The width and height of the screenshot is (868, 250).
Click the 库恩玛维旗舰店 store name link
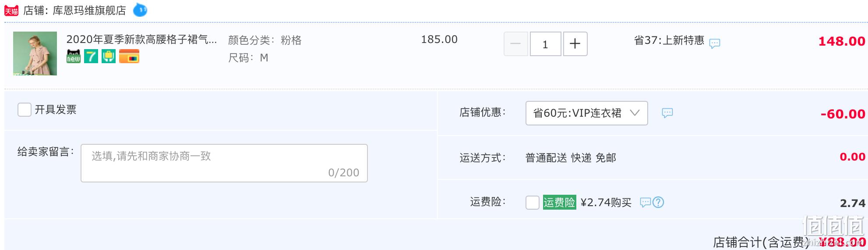[89, 11]
